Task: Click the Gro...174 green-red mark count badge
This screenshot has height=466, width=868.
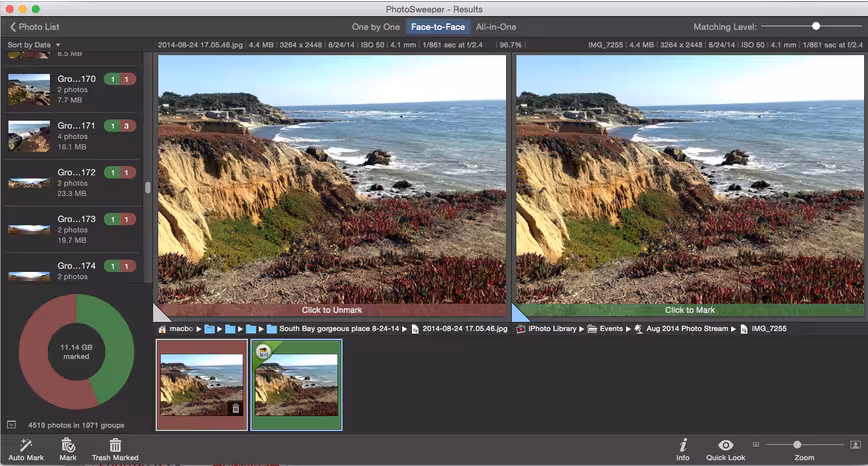Action: [x=120, y=266]
